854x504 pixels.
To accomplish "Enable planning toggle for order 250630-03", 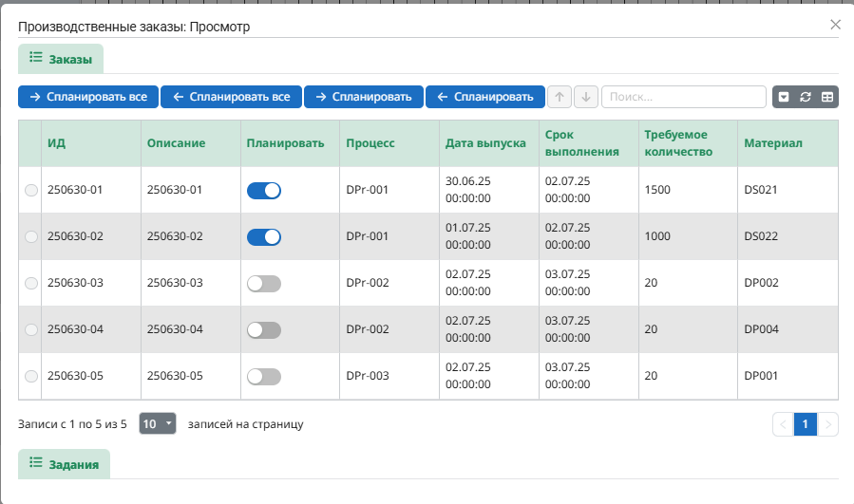I will [x=264, y=284].
